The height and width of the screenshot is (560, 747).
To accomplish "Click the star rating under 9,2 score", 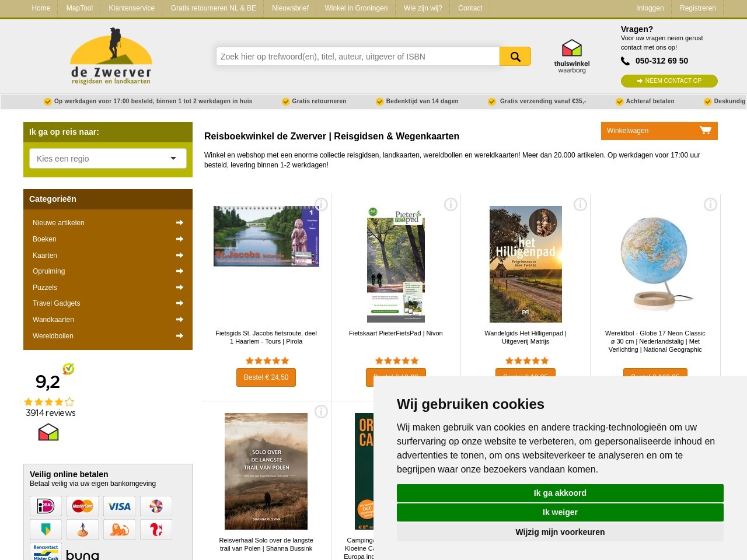I will tap(49, 402).
